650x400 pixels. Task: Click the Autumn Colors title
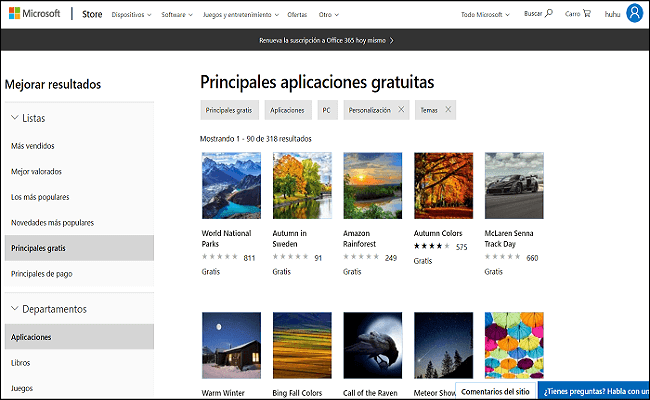pyautogui.click(x=438, y=233)
